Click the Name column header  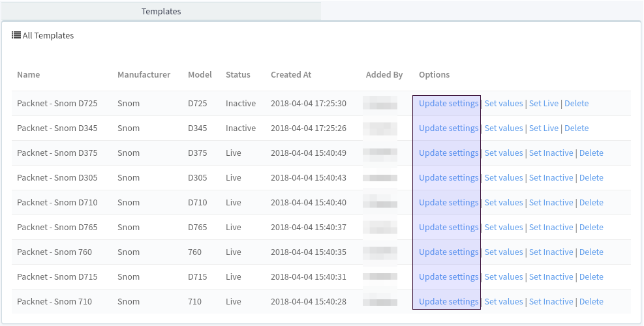28,75
